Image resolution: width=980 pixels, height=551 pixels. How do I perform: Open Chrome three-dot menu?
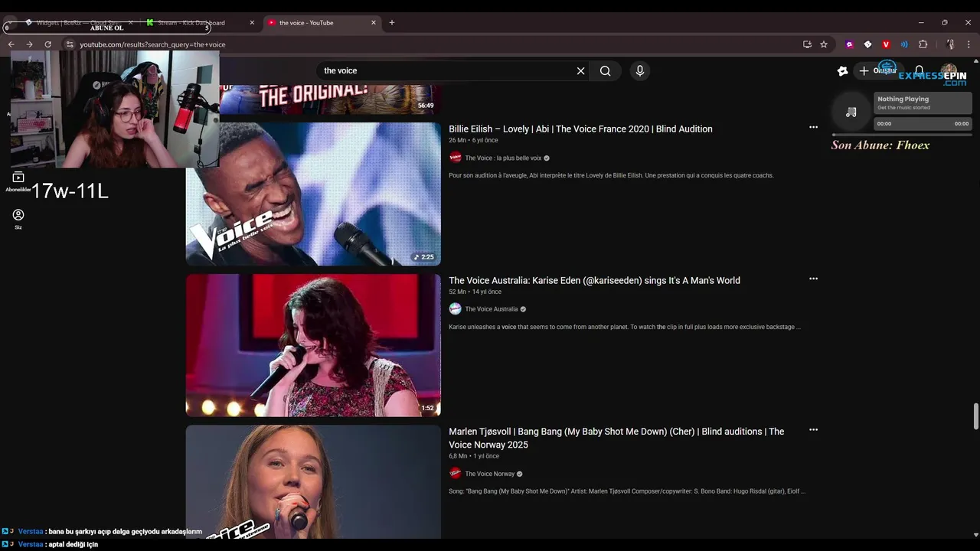[969, 44]
